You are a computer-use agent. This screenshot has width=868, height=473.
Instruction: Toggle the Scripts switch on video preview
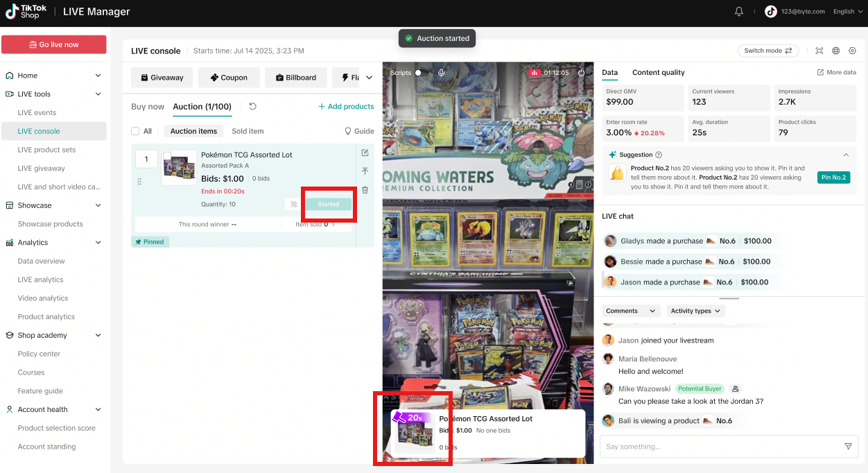[x=418, y=73]
